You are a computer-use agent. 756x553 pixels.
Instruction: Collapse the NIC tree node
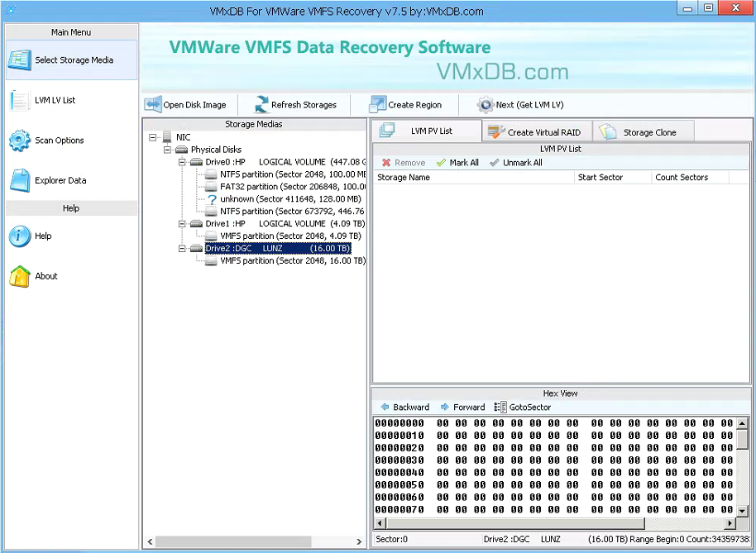[x=153, y=137]
